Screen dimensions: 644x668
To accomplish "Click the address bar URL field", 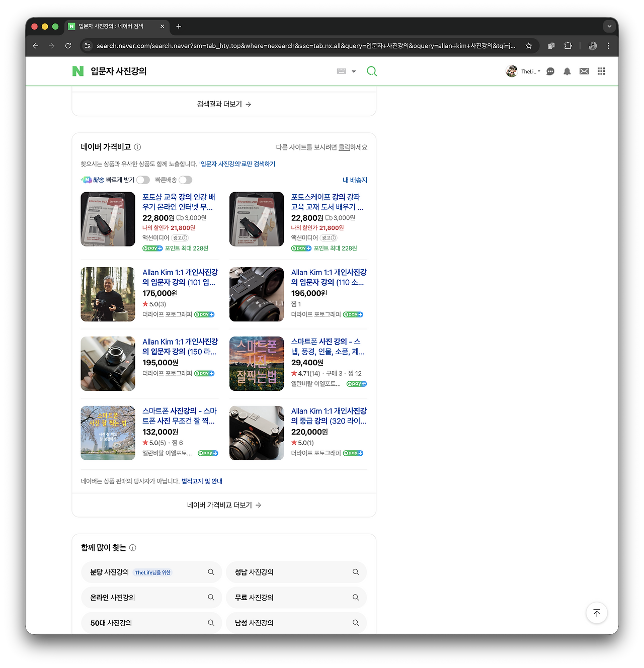I will (305, 46).
